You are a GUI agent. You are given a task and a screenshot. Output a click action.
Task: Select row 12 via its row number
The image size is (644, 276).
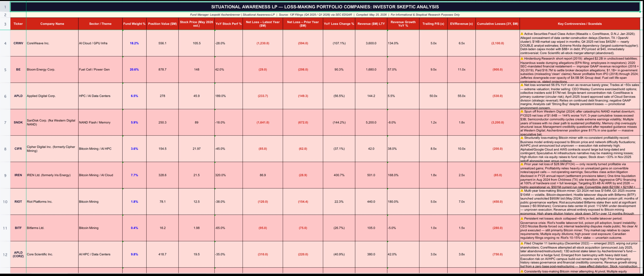[5, 254]
